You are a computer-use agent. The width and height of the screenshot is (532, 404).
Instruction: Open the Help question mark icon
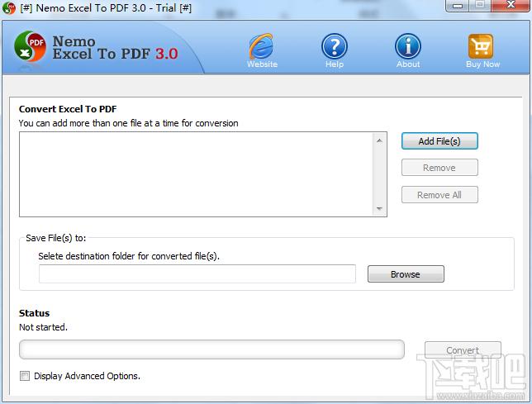[x=335, y=46]
